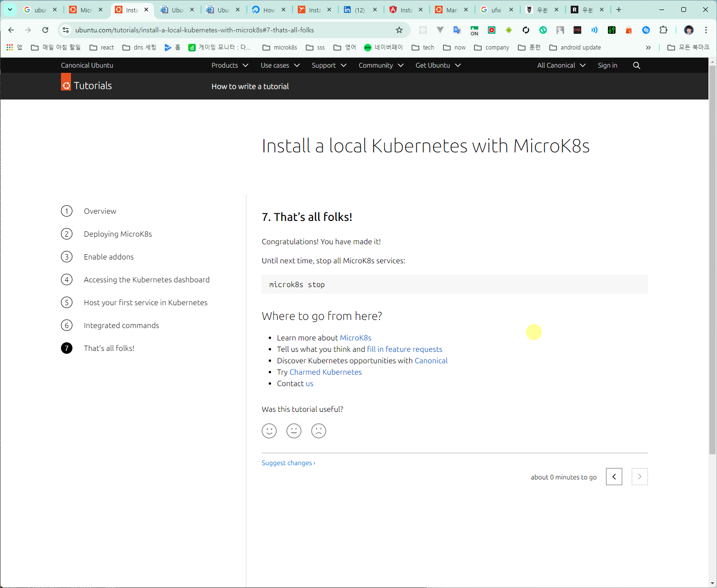
Task: Switch to the 'How' tab
Action: pyautogui.click(x=269, y=10)
